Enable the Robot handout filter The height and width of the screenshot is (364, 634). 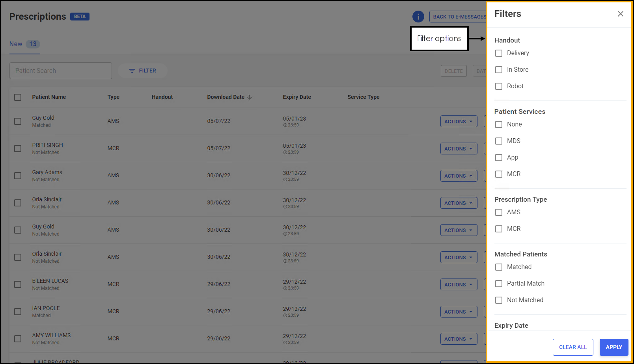click(x=499, y=86)
